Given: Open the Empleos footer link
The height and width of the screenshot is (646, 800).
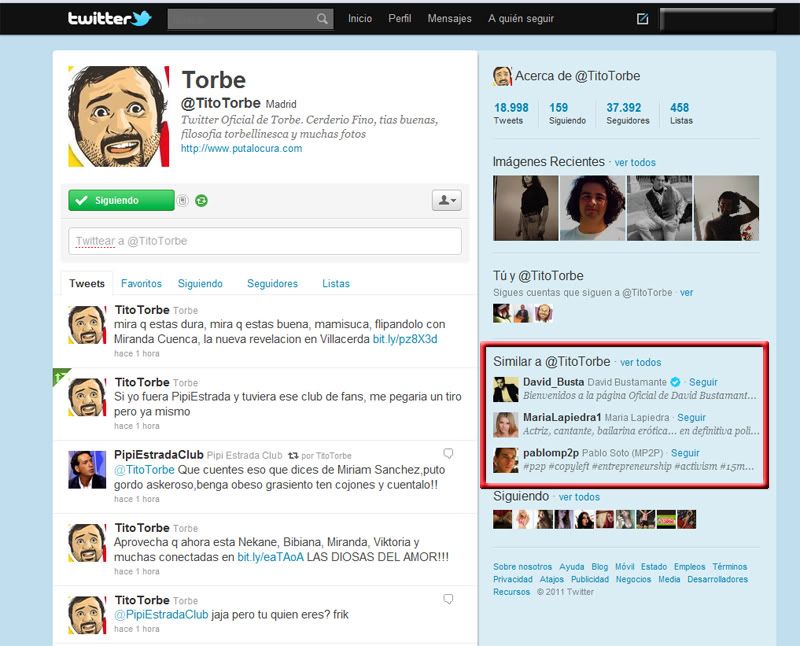Looking at the screenshot, I should [690, 567].
